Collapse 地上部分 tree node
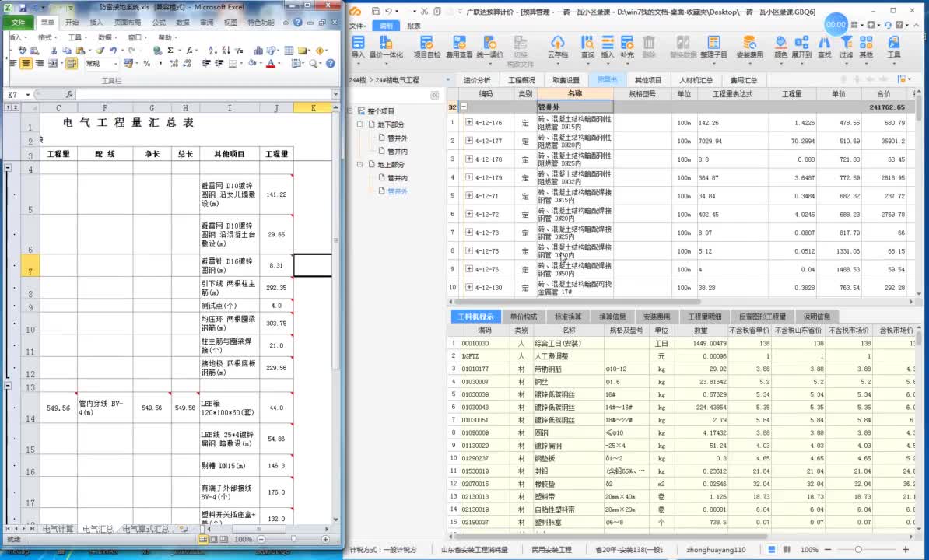929x560 pixels. click(x=359, y=165)
